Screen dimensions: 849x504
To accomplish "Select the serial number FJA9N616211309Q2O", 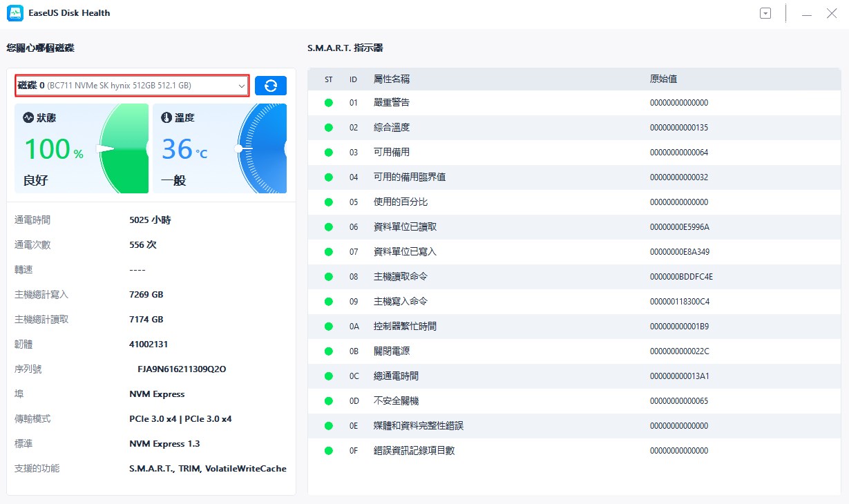I will (182, 369).
